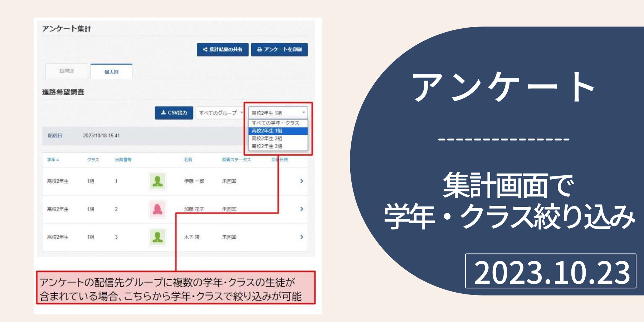Click the 名前 column header
The image size is (644, 322).
[188, 160]
